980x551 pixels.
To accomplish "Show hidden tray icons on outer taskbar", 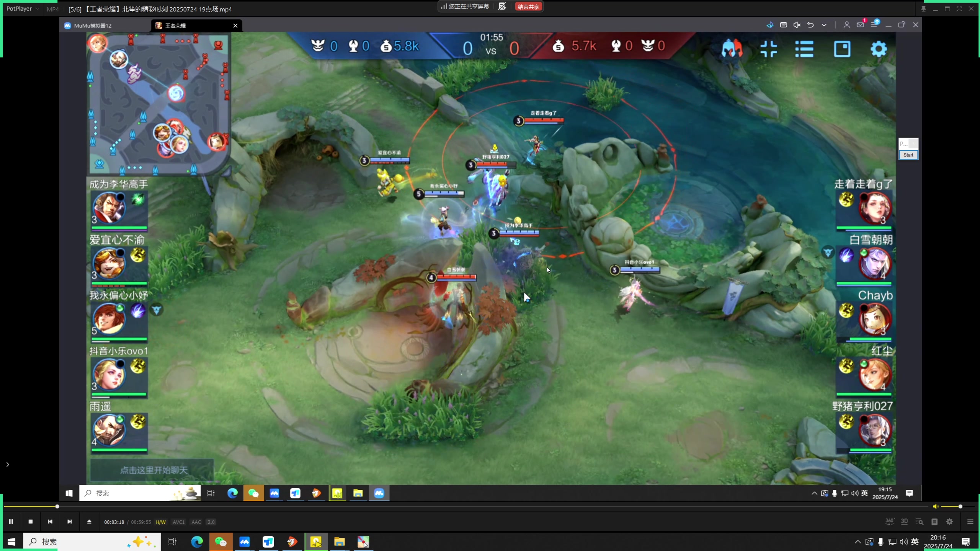I will [857, 542].
